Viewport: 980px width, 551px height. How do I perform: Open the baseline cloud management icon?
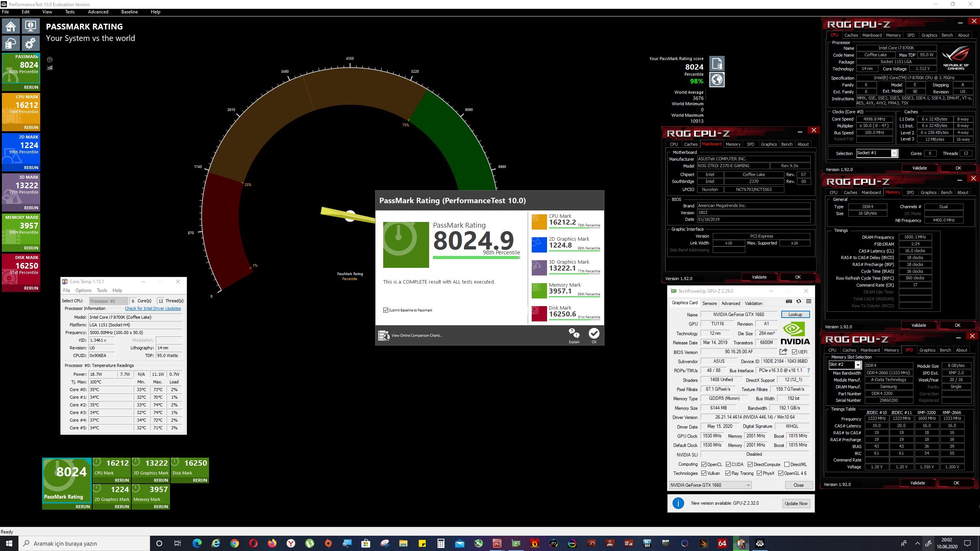point(11,43)
